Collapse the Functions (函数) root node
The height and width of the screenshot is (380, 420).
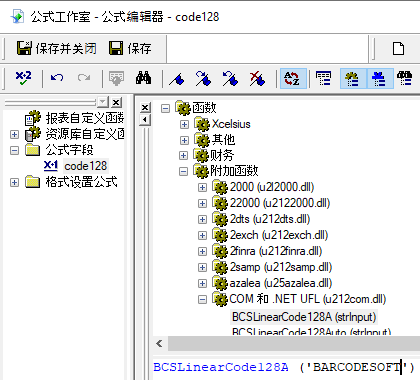(165, 108)
